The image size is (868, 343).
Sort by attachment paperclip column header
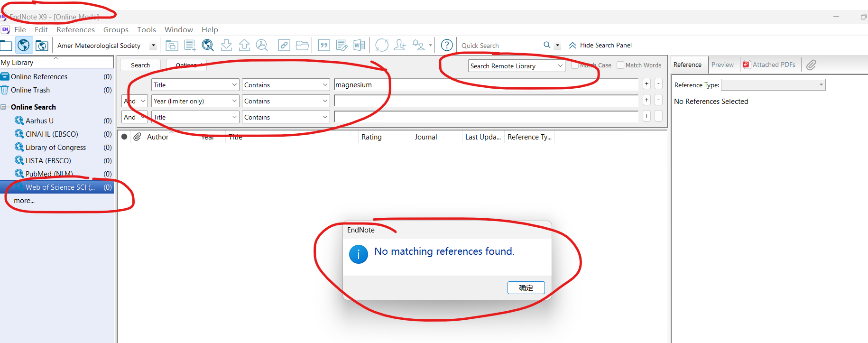(137, 137)
